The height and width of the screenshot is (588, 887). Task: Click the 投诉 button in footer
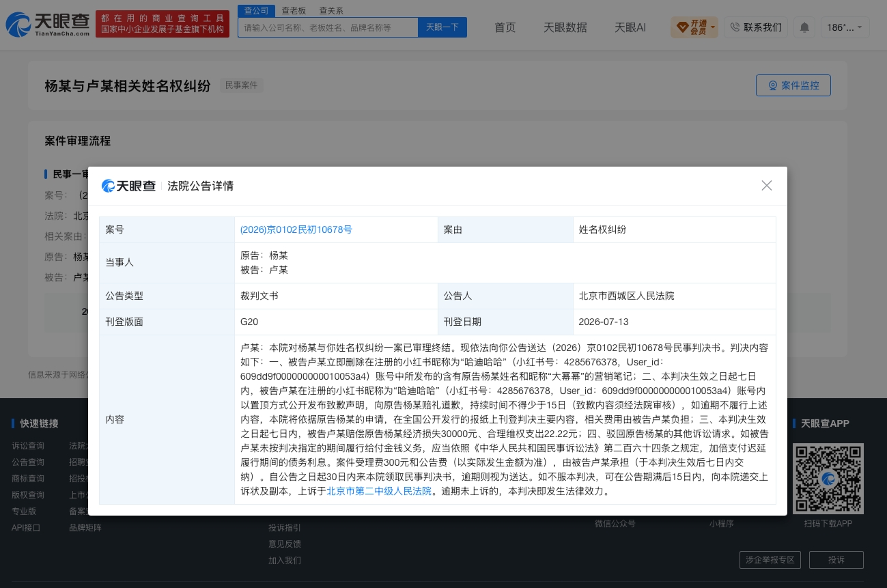click(836, 560)
